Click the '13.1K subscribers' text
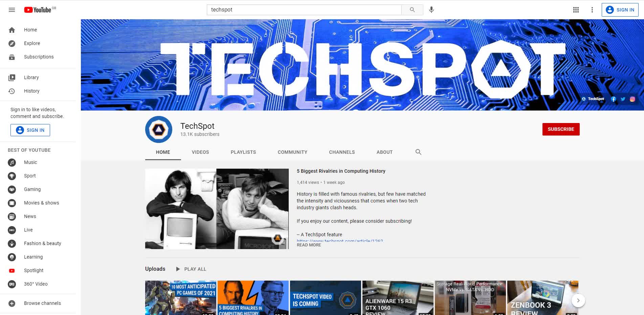 (x=200, y=134)
